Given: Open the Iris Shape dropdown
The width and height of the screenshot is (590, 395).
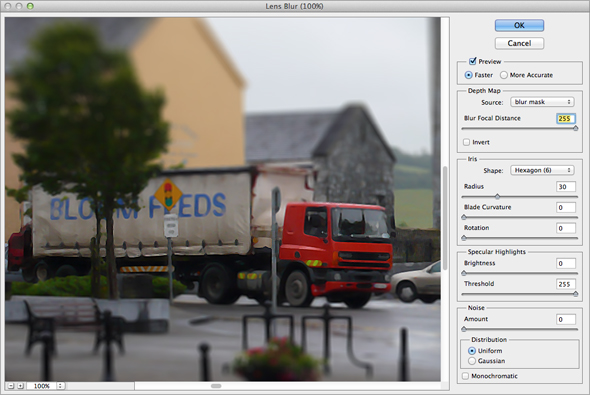Looking at the screenshot, I should pyautogui.click(x=543, y=170).
